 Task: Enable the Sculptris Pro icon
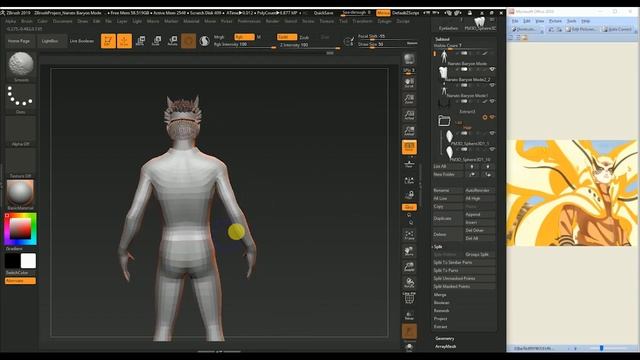tap(204, 41)
